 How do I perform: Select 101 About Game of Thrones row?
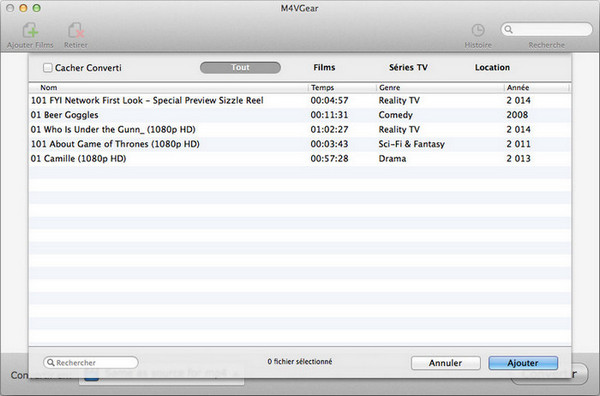pos(300,144)
